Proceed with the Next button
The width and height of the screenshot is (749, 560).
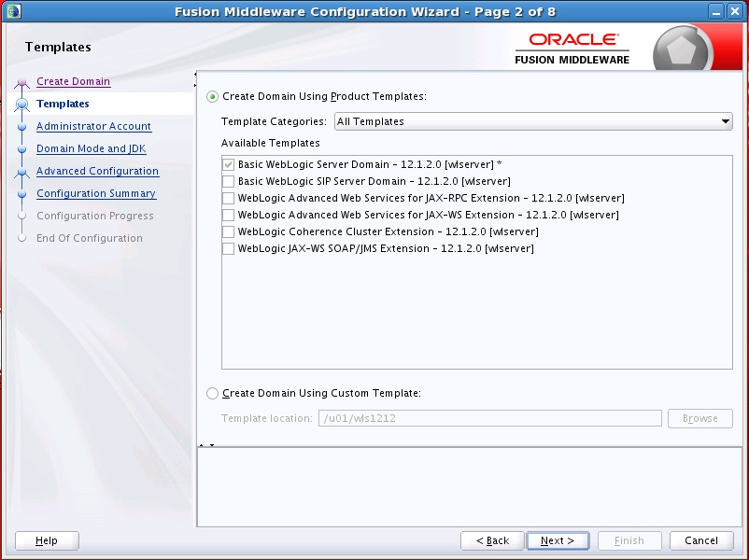558,540
